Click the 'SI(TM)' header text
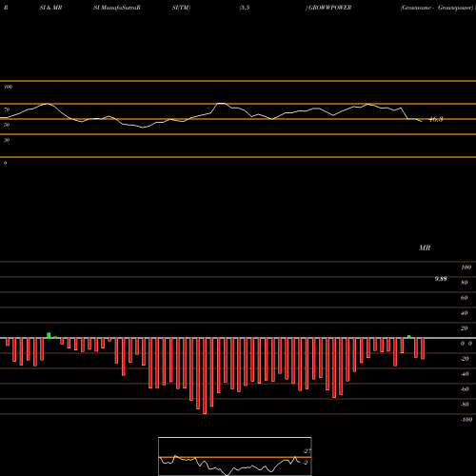Viewport: 476px width, 476px height. [x=181, y=8]
